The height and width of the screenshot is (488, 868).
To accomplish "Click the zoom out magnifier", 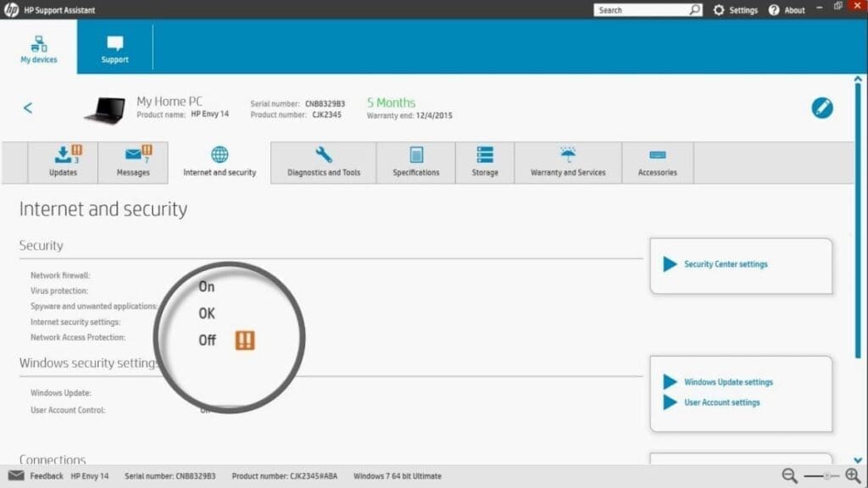I will coord(789,475).
